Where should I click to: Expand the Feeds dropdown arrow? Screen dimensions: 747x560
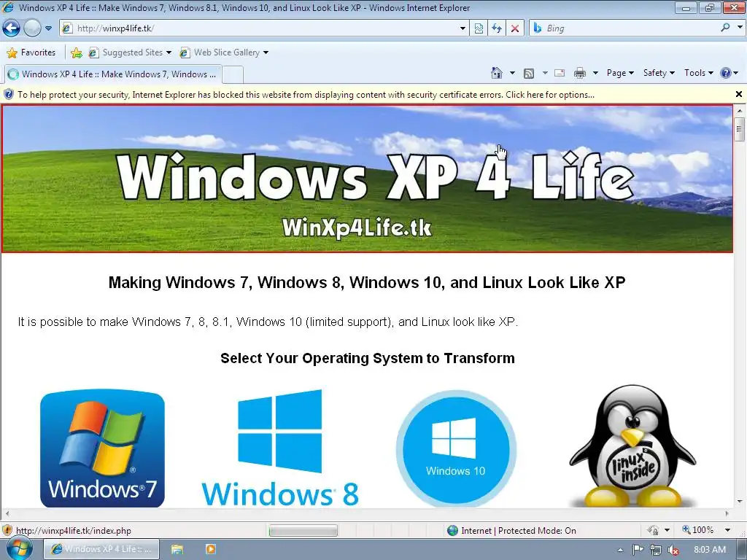(x=545, y=73)
